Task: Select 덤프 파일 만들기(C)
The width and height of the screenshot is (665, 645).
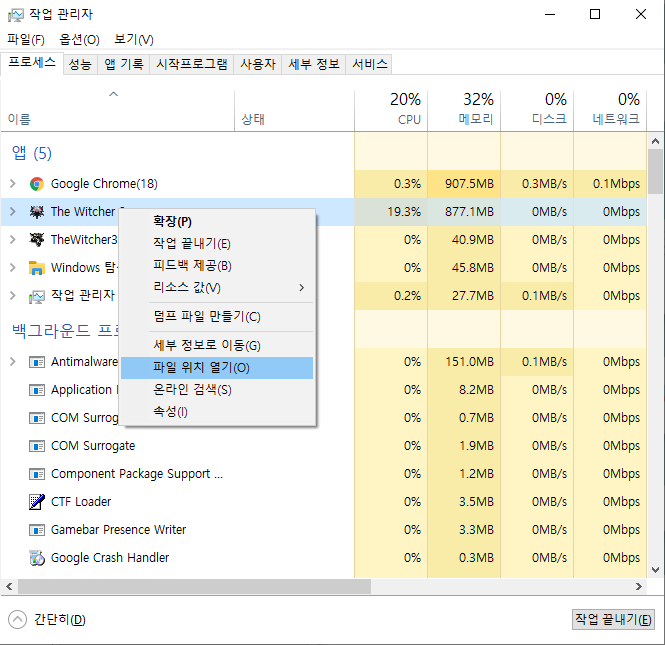Action: tap(217, 316)
